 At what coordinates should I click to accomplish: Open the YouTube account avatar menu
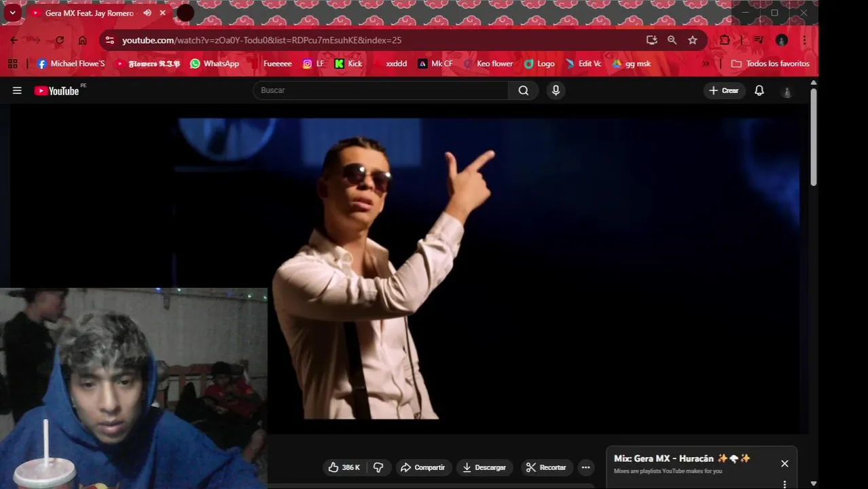click(786, 91)
